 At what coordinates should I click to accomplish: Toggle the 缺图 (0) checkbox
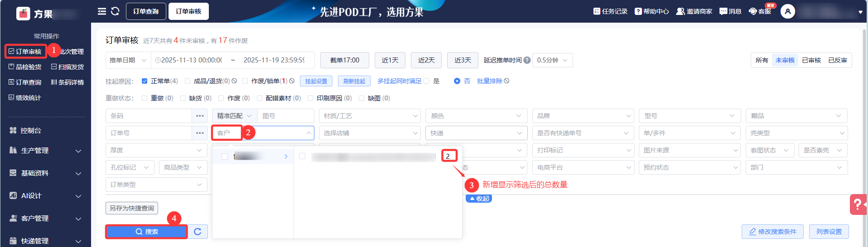(x=362, y=98)
